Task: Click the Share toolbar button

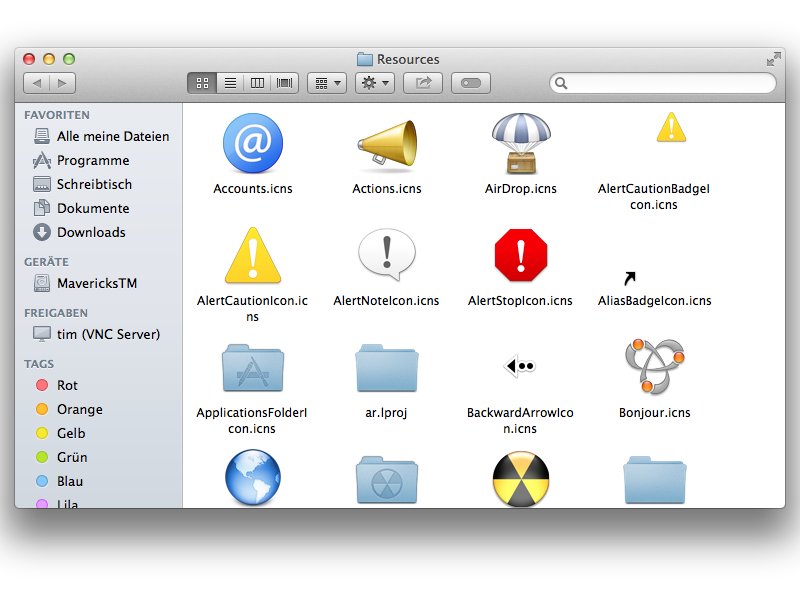Action: (x=423, y=83)
